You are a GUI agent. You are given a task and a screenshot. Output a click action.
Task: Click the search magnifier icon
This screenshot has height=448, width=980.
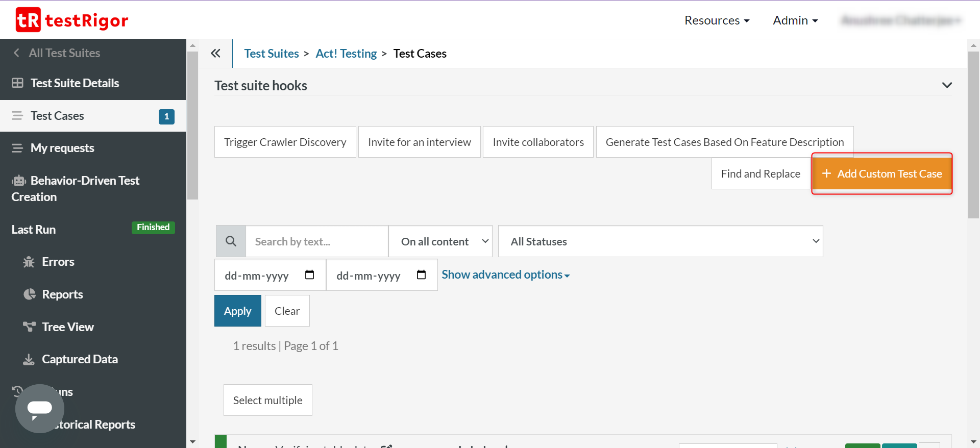231,241
